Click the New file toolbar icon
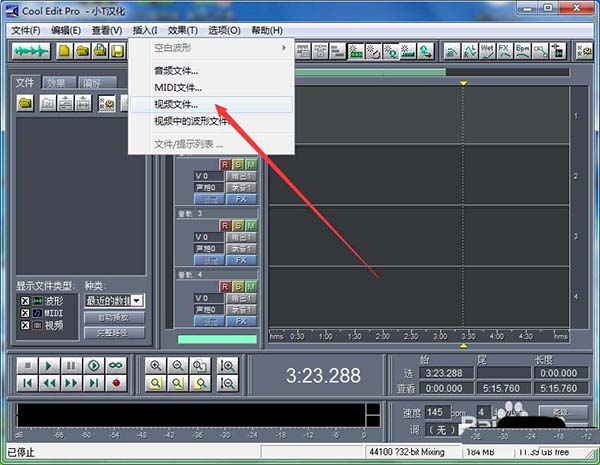Viewport: 600px width, 465px height. [x=65, y=51]
